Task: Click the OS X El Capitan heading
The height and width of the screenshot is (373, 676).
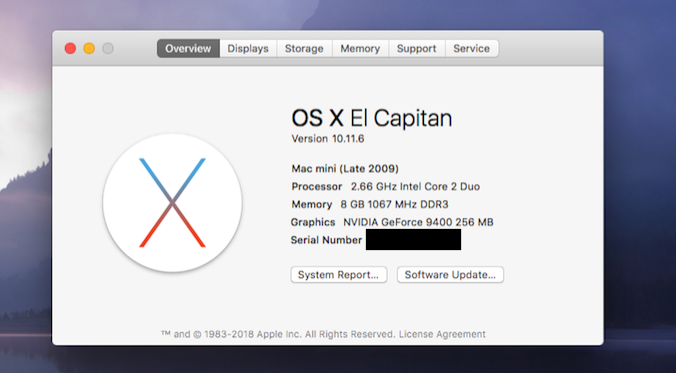Action: tap(372, 118)
